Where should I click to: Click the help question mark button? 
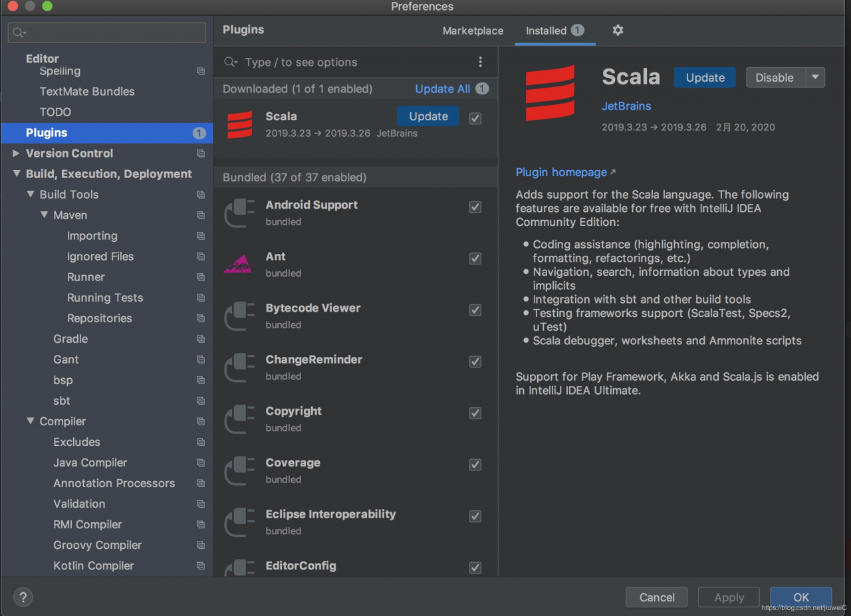pyautogui.click(x=23, y=597)
